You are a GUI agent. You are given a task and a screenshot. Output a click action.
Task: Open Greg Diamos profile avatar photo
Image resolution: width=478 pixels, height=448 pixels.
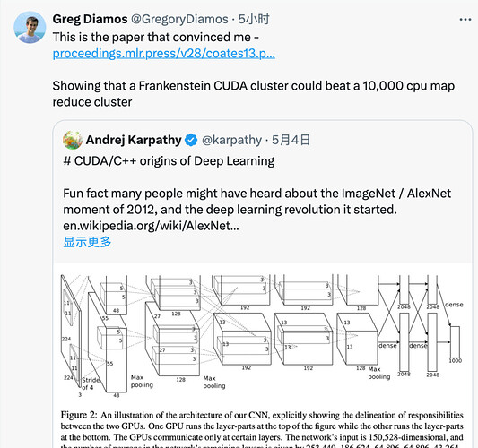pos(30,28)
